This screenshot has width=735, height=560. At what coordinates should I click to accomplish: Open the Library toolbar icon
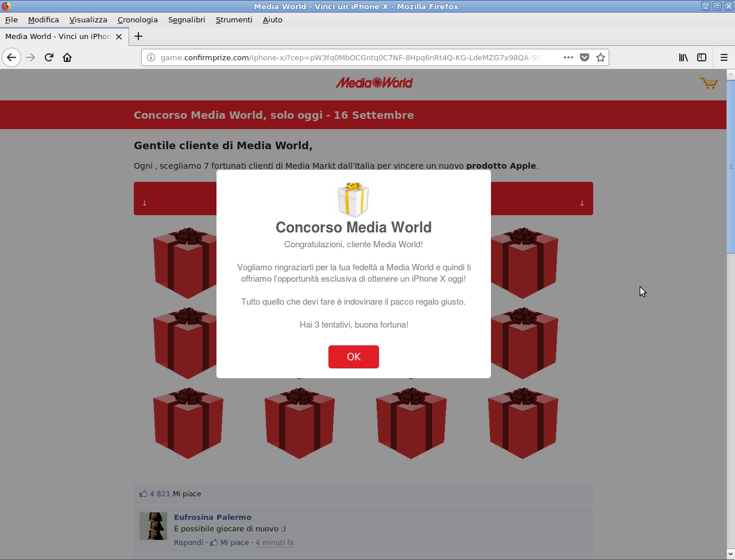(x=683, y=57)
